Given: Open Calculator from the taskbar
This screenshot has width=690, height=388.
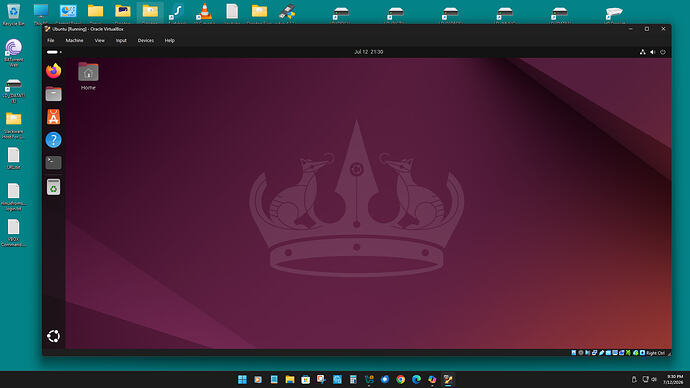Looking at the screenshot, I should click(353, 379).
